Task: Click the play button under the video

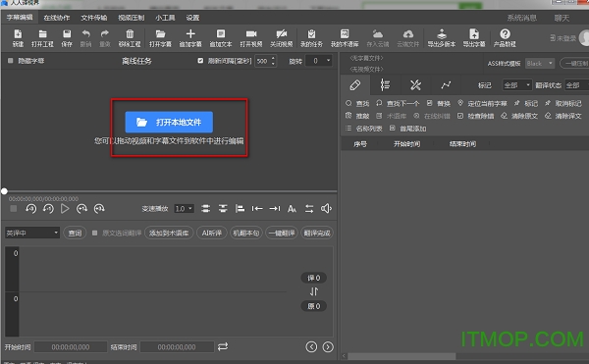Action: 65,209
